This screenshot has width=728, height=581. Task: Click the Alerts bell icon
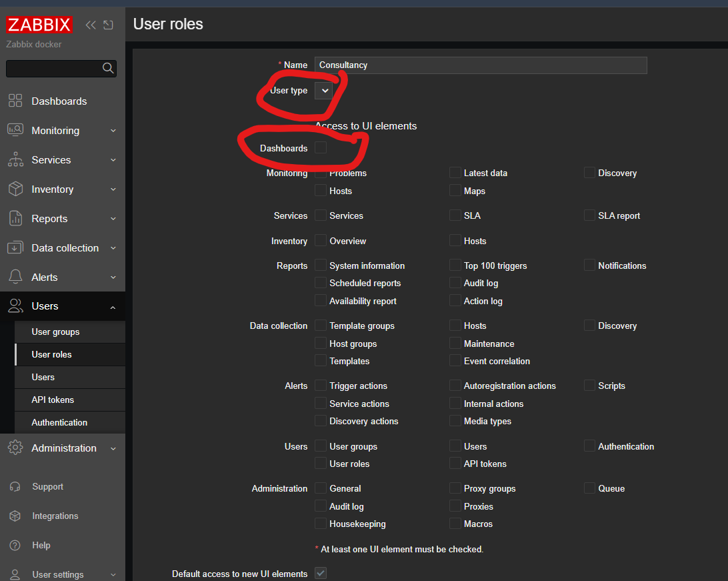coord(15,277)
